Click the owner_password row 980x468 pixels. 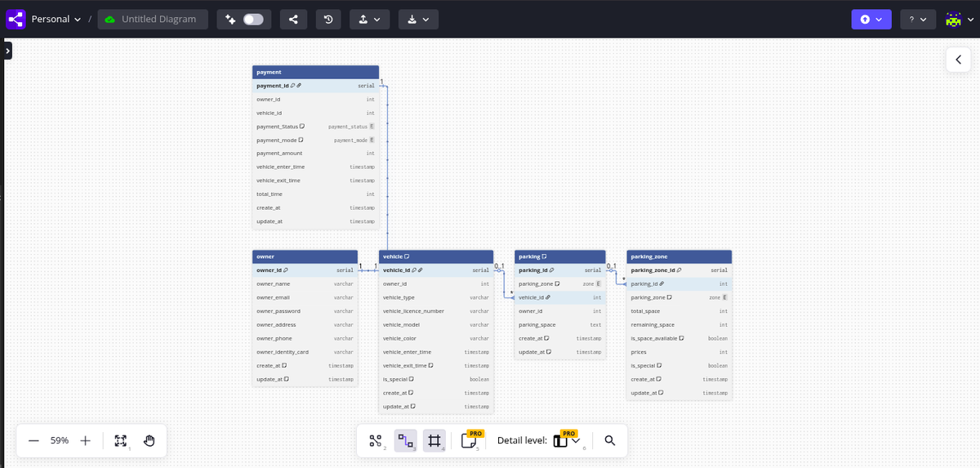305,311
